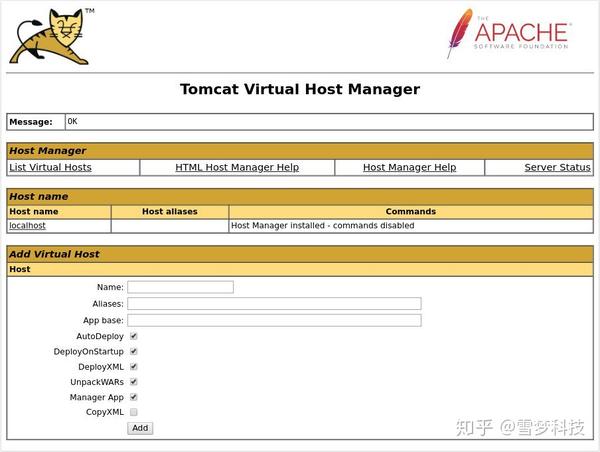The image size is (600, 452).
Task: Click the Host aliases column header
Action: click(x=170, y=211)
